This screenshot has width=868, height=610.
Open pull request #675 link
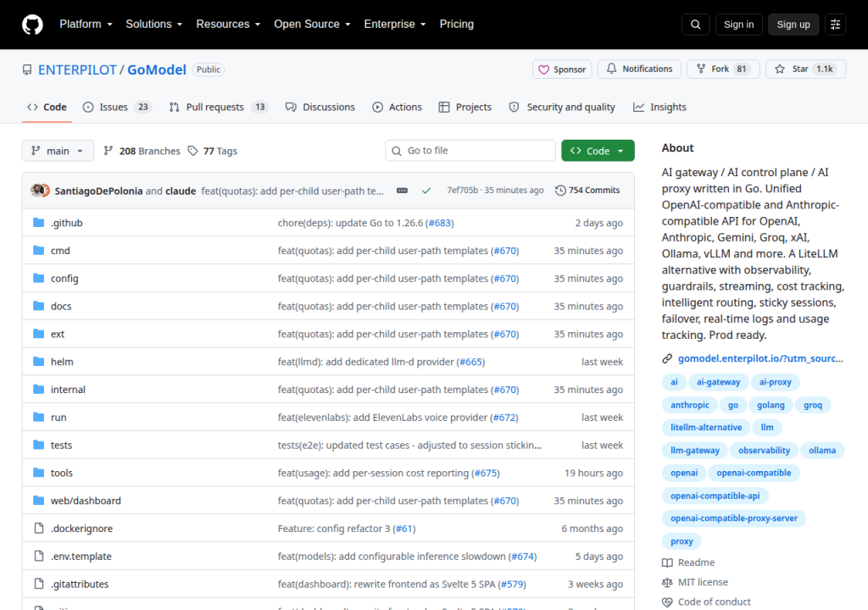pos(486,474)
